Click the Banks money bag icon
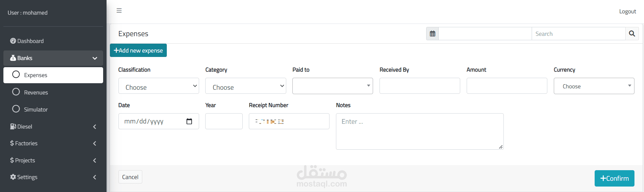 click(x=13, y=58)
